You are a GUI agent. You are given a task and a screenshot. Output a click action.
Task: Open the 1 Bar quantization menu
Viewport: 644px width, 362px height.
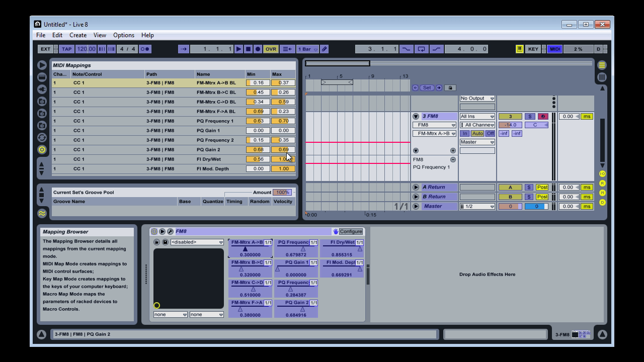(307, 49)
